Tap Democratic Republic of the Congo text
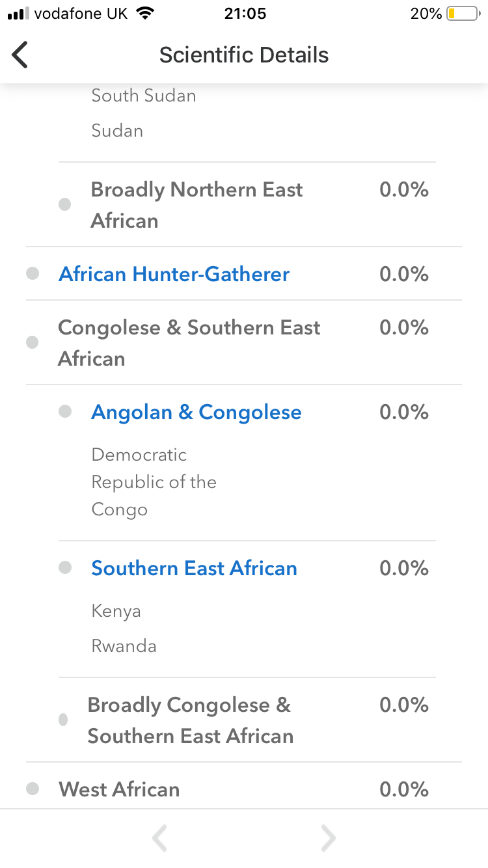Viewport: 488px width, 868px height. (154, 481)
